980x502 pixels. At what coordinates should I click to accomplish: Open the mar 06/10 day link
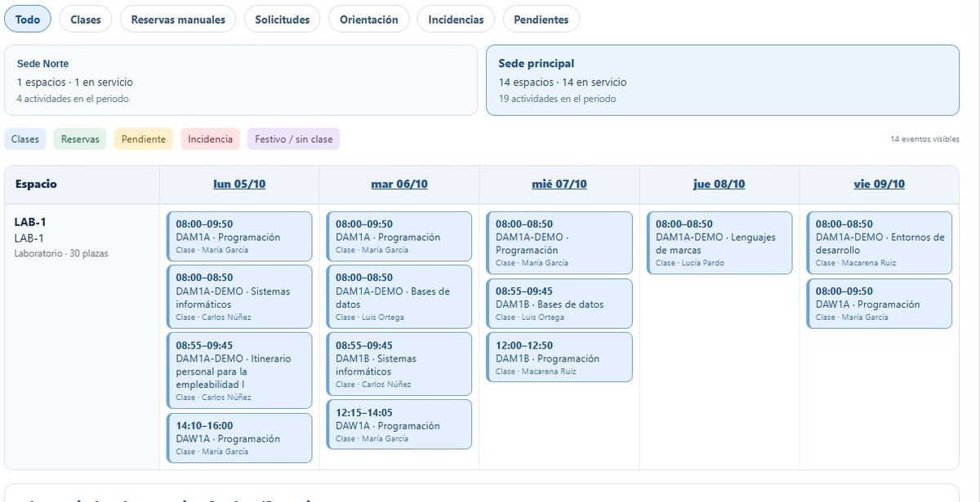tap(399, 184)
